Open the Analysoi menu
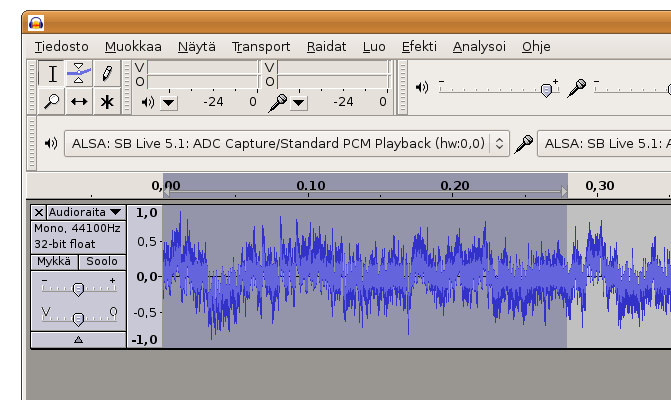 (x=479, y=46)
